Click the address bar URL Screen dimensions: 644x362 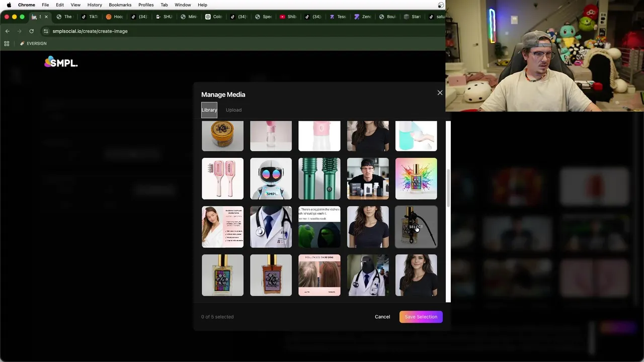(90, 31)
